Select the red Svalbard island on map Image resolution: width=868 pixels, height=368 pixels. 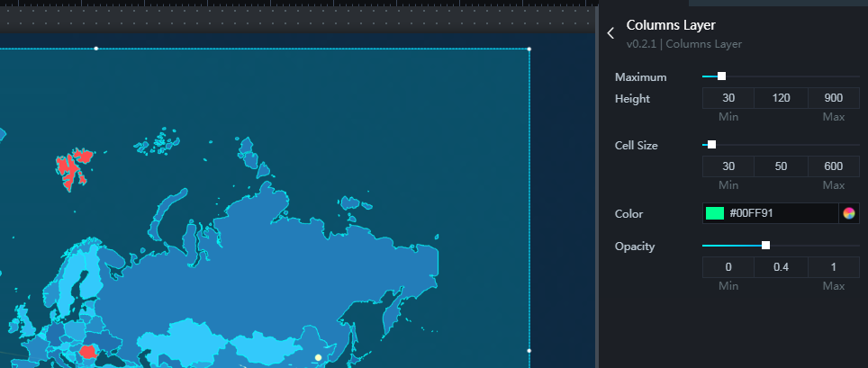(x=69, y=167)
